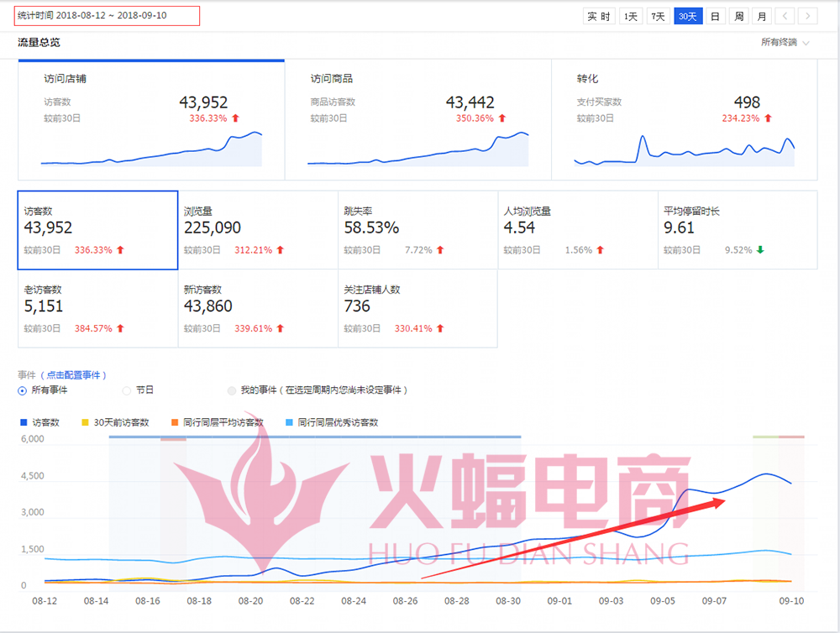Click green down arrow beside 9.52%
840x633 pixels.
(x=760, y=250)
